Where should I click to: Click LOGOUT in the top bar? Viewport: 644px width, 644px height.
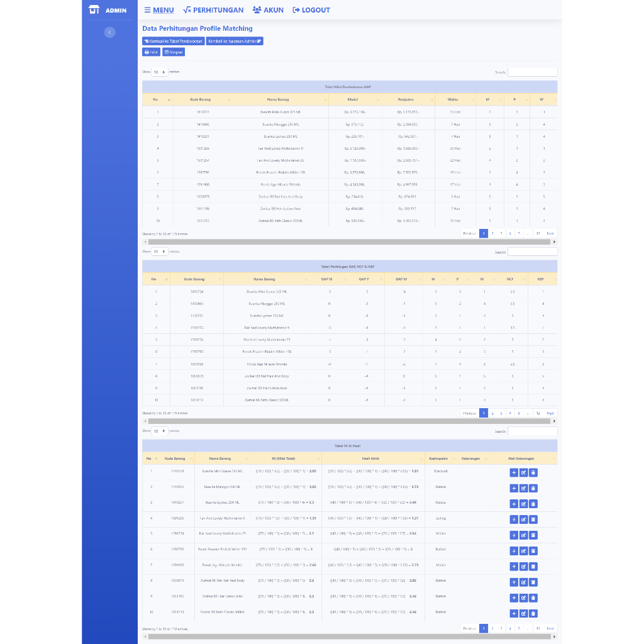pyautogui.click(x=311, y=10)
